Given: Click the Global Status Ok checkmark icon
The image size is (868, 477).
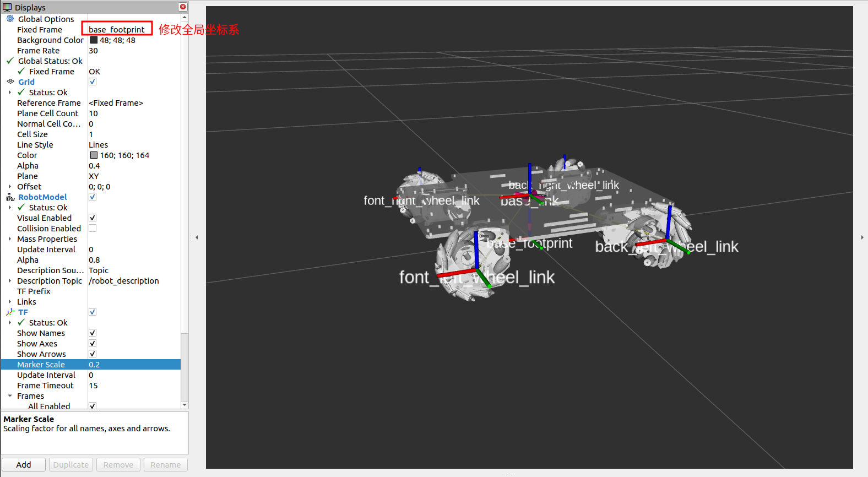Looking at the screenshot, I should 10,61.
